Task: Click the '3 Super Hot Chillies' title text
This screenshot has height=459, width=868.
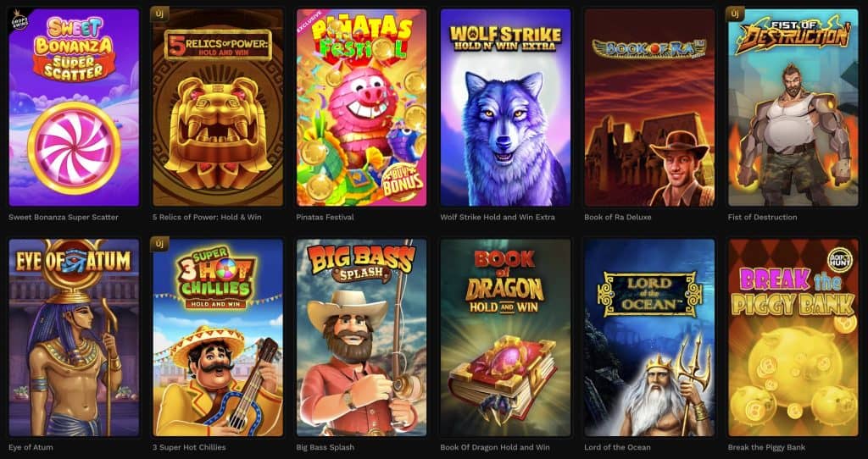Action: pyautogui.click(x=189, y=447)
